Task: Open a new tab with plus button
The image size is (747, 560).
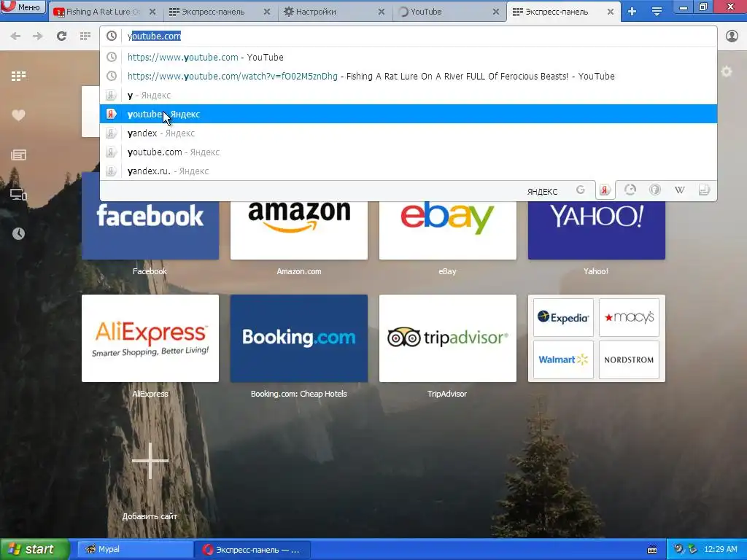Action: [632, 12]
